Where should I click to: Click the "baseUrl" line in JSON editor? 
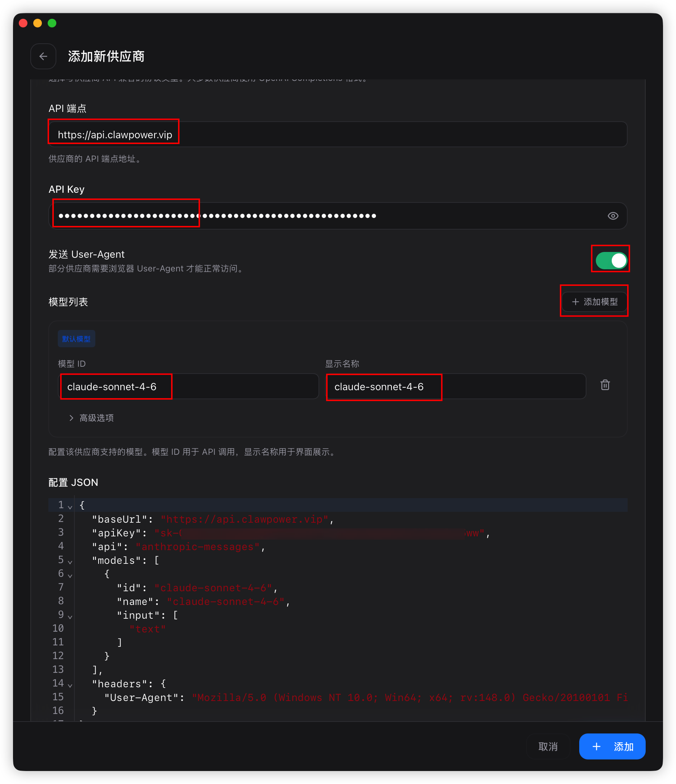pyautogui.click(x=213, y=519)
